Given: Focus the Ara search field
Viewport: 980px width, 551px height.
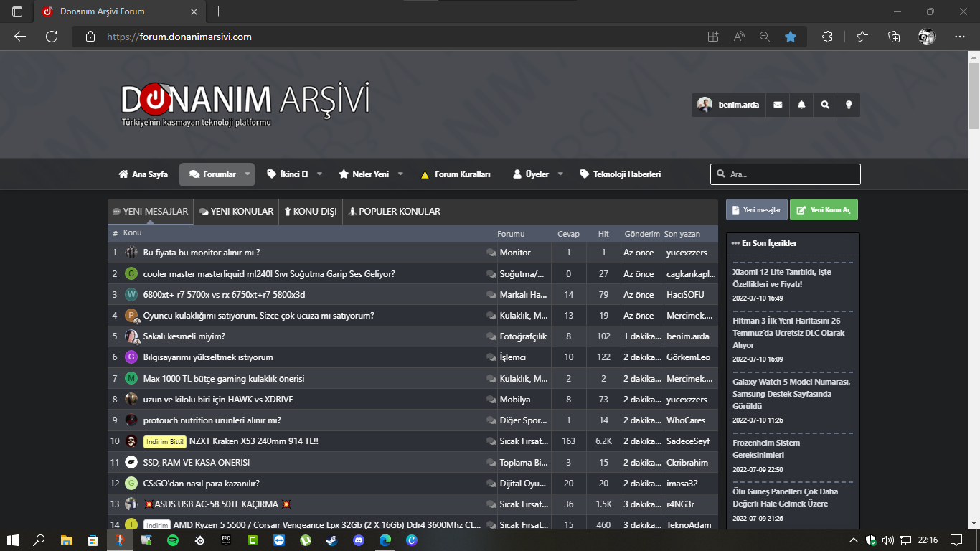Looking at the screenshot, I should click(x=786, y=174).
